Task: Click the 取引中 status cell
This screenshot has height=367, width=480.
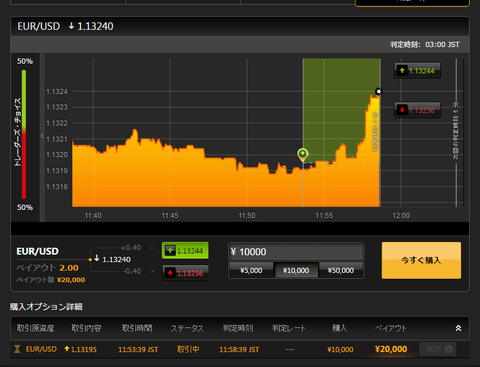Action: 188,349
